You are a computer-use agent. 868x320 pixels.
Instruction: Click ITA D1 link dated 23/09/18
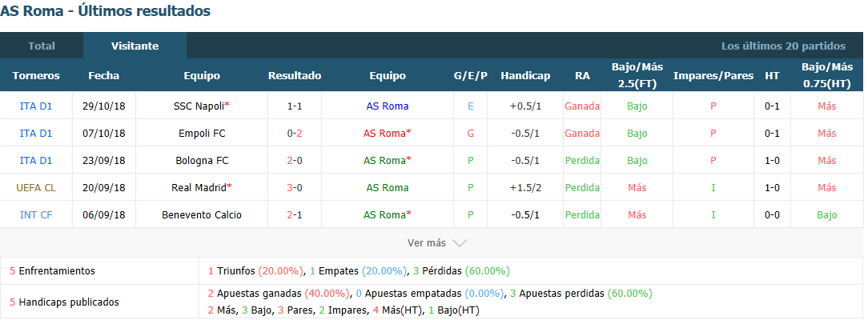(x=36, y=161)
